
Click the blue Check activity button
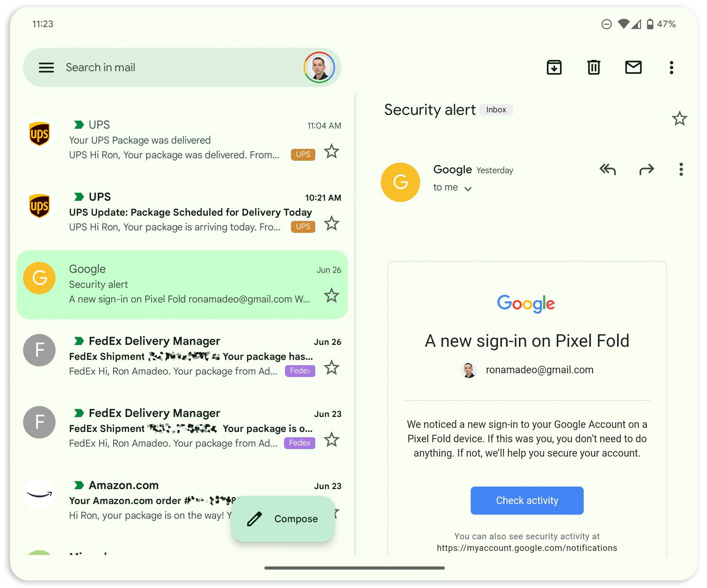point(527,500)
